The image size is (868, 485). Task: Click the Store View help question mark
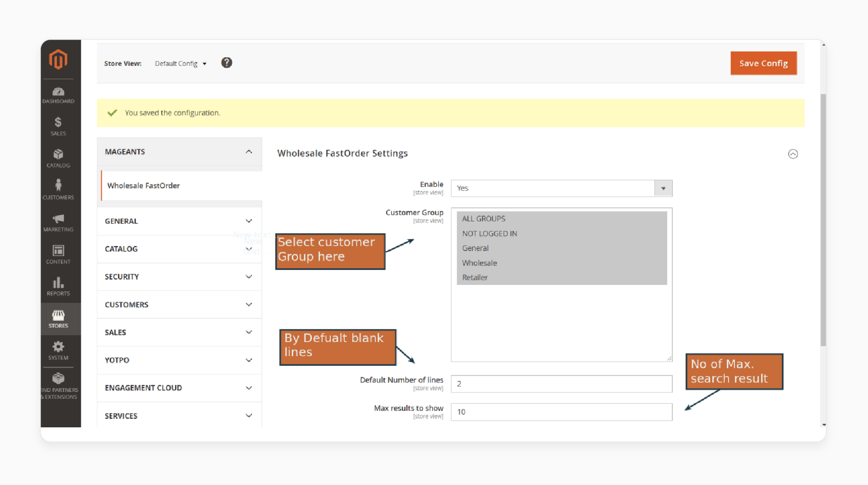227,63
